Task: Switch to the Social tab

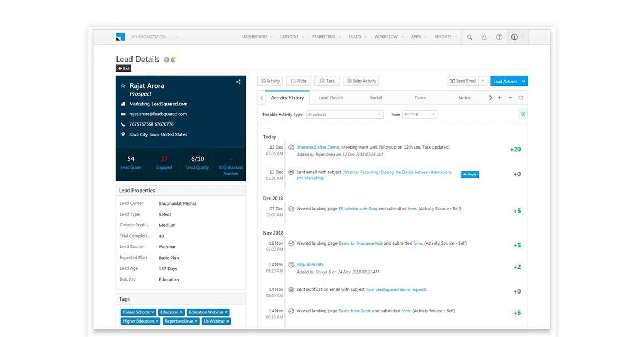Action: click(x=375, y=98)
